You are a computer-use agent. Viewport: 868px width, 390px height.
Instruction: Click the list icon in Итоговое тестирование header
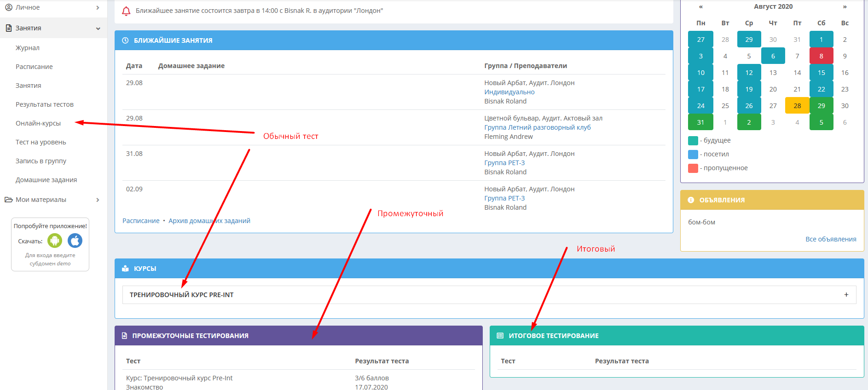click(x=500, y=336)
